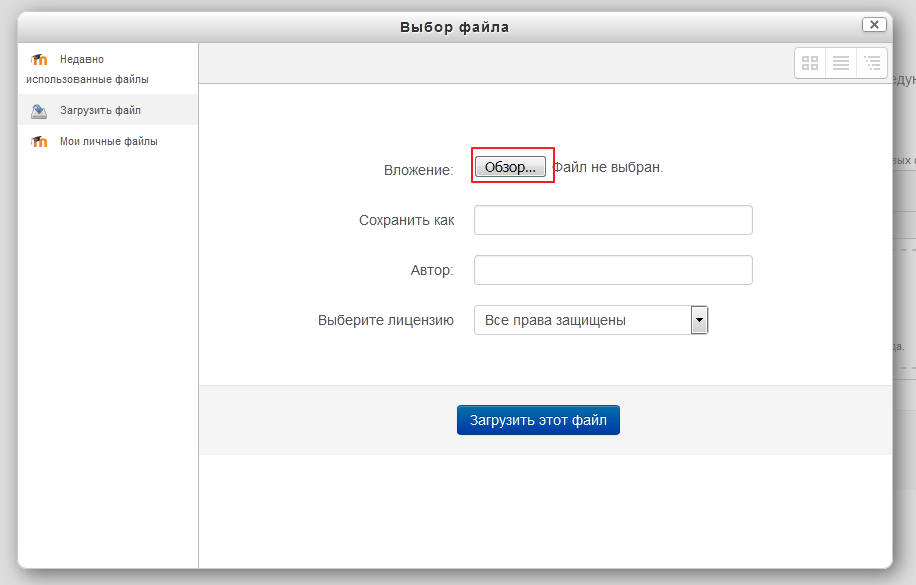Switch to the tree view
Screen dimensions: 916x585
coord(872,63)
